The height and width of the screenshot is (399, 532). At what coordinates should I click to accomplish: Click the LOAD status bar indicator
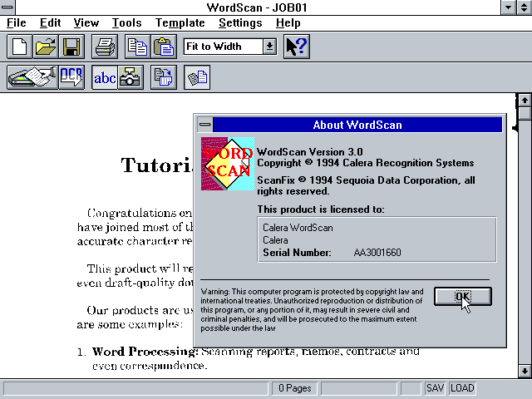click(462, 388)
